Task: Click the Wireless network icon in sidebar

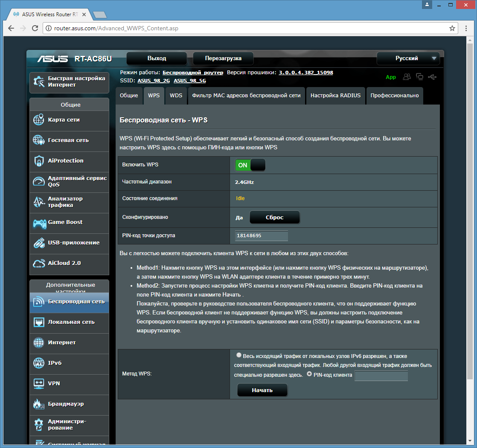Action: pyautogui.click(x=39, y=302)
